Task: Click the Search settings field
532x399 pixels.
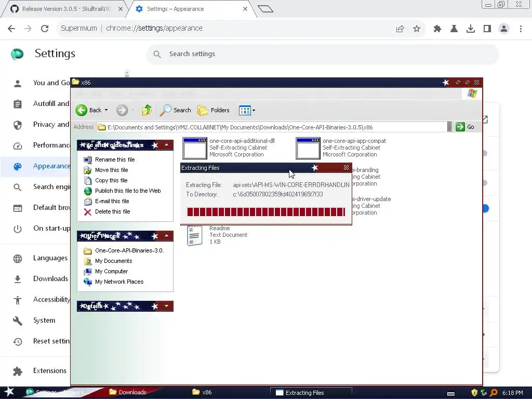Action: click(x=323, y=54)
